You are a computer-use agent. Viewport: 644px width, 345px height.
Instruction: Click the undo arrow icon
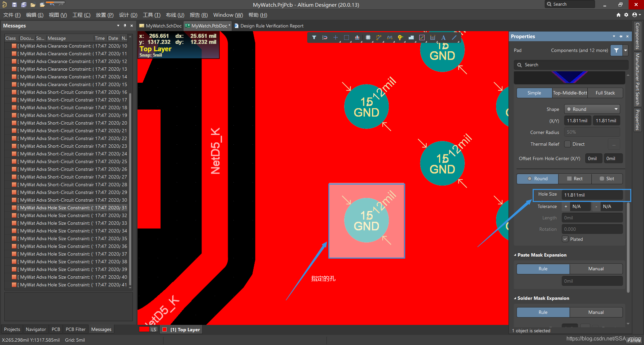pyautogui.click(x=52, y=4)
